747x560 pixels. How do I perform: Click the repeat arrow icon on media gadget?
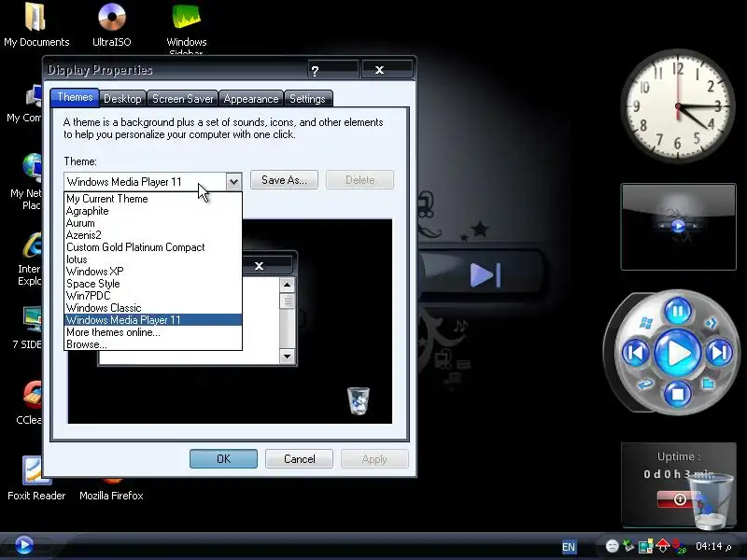(645, 384)
